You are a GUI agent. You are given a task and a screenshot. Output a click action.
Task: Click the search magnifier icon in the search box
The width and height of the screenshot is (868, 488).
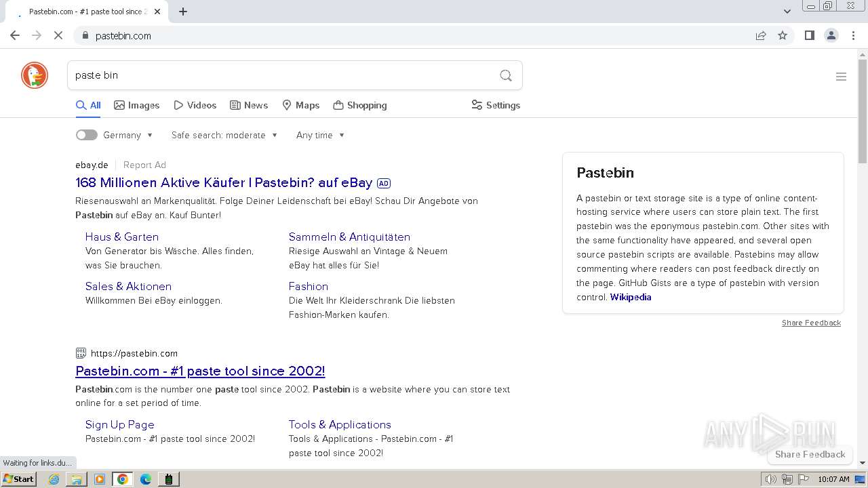506,75
